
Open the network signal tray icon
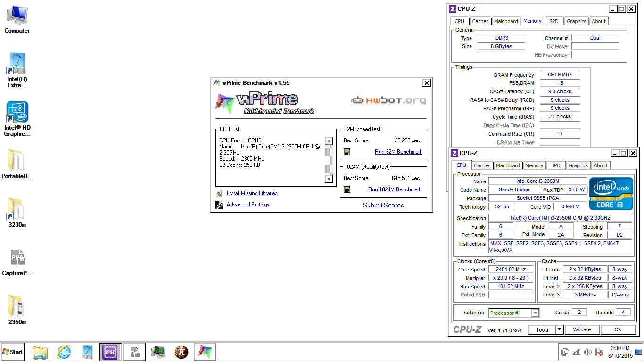(x=576, y=352)
